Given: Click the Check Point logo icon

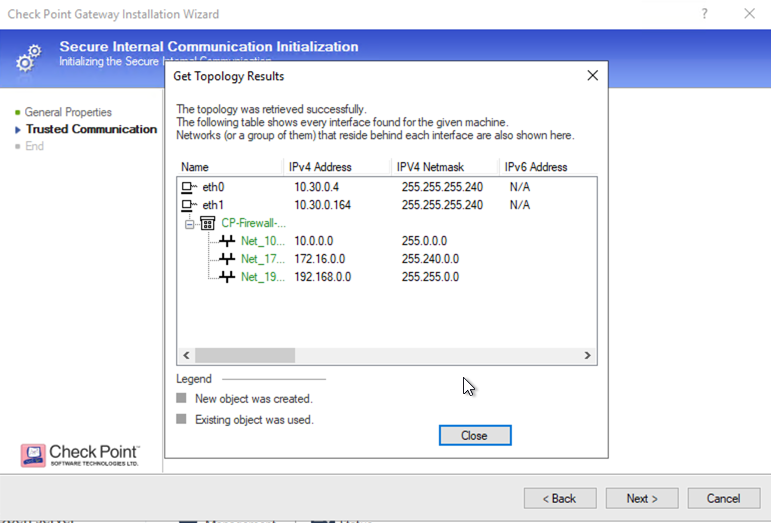Looking at the screenshot, I should (x=33, y=455).
